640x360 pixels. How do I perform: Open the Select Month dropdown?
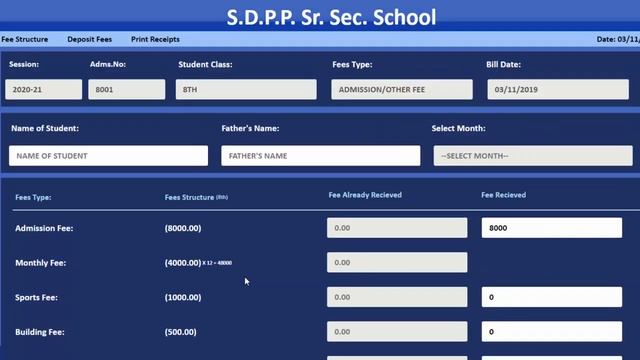tap(533, 156)
